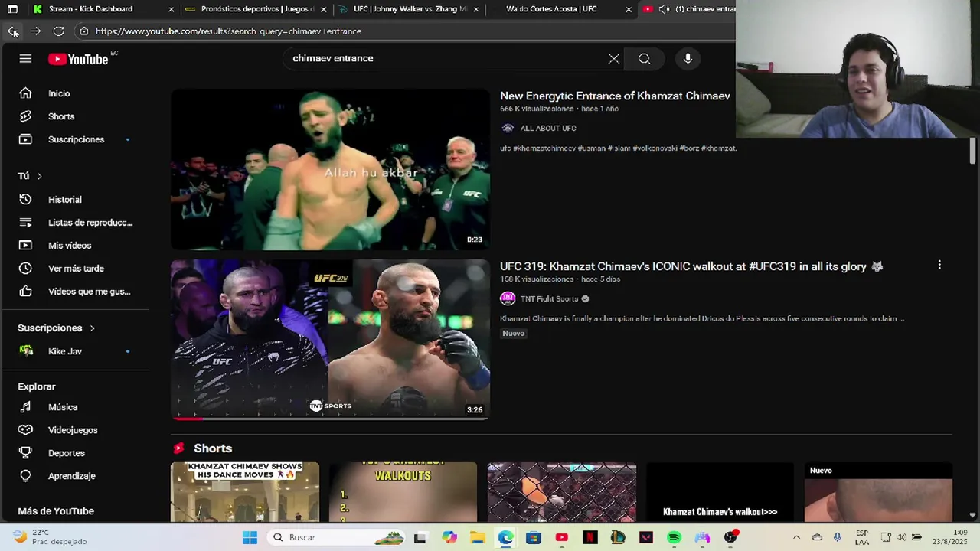Mute the chimaev entrance tab audio

664,9
